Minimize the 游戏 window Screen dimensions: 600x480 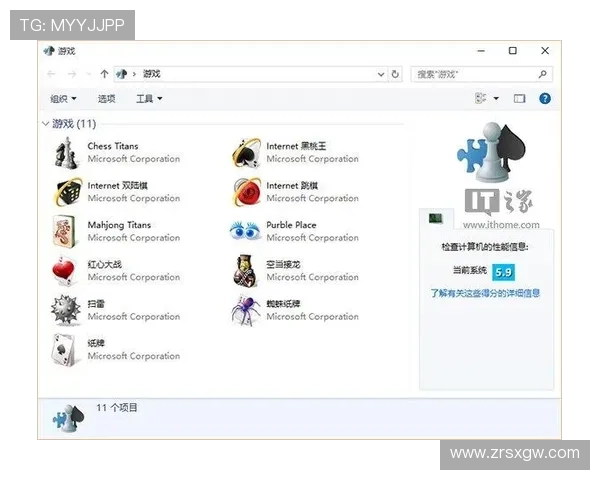pyautogui.click(x=481, y=51)
